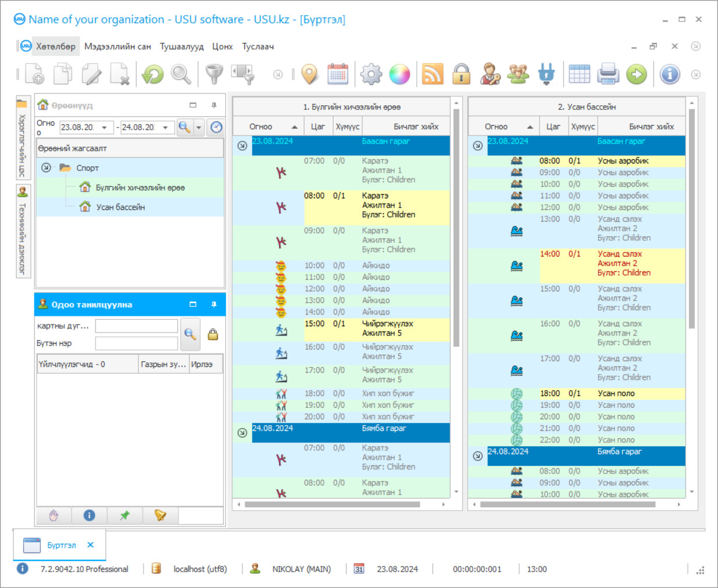Click the green pin icon in bottom panel
This screenshot has width=718, height=588.
124,515
